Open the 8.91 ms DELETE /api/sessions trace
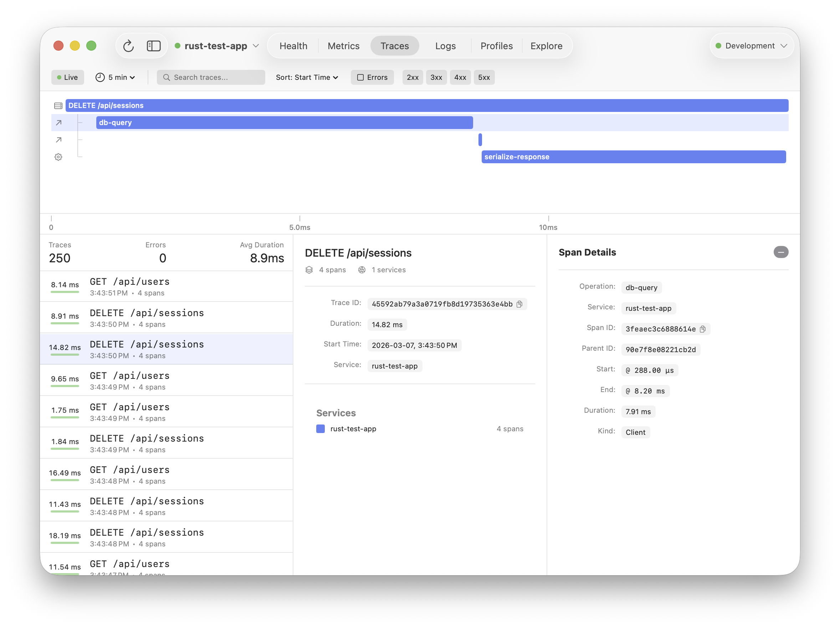Image resolution: width=840 pixels, height=628 pixels. pos(167,318)
